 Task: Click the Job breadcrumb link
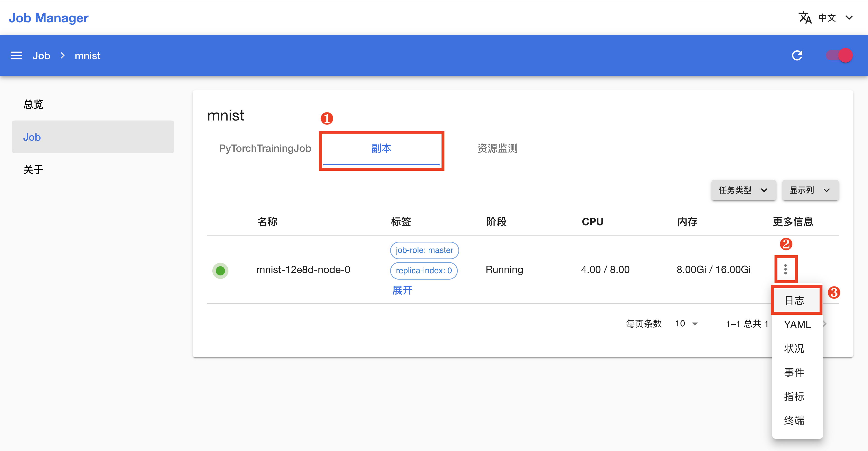(x=41, y=56)
